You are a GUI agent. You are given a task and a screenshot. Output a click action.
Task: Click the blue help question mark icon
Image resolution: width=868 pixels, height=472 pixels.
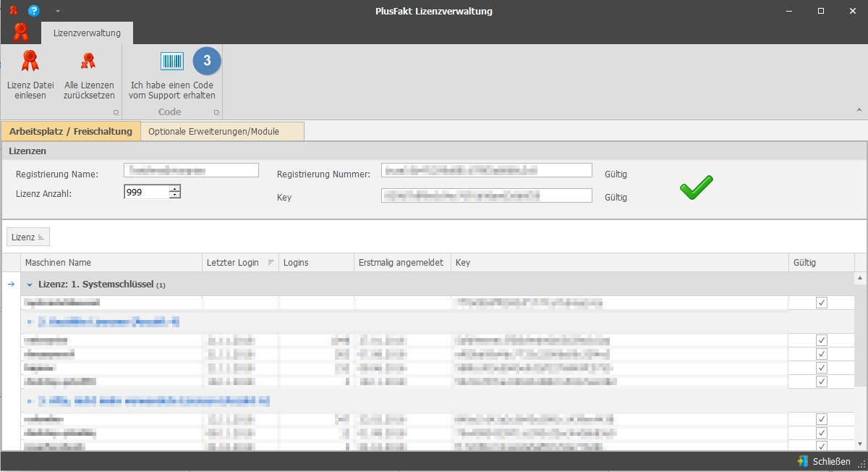(x=34, y=11)
